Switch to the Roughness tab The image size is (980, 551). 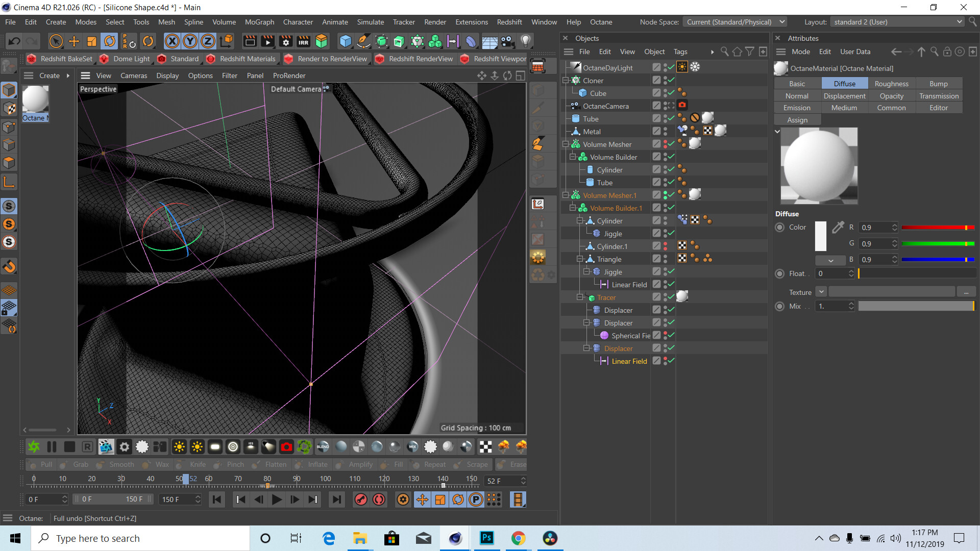coord(892,83)
